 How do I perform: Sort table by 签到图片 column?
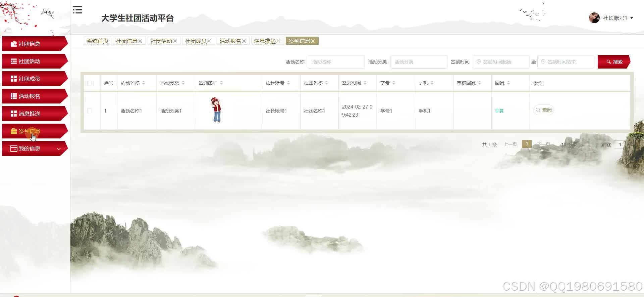click(x=221, y=83)
